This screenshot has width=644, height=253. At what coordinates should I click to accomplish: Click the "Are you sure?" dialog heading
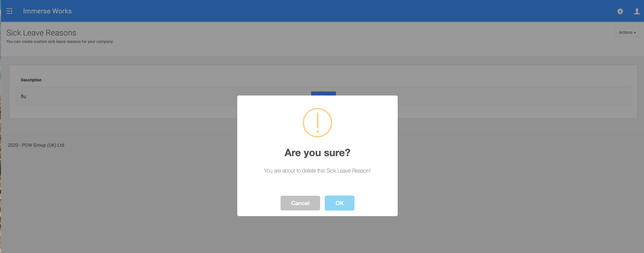pos(317,153)
